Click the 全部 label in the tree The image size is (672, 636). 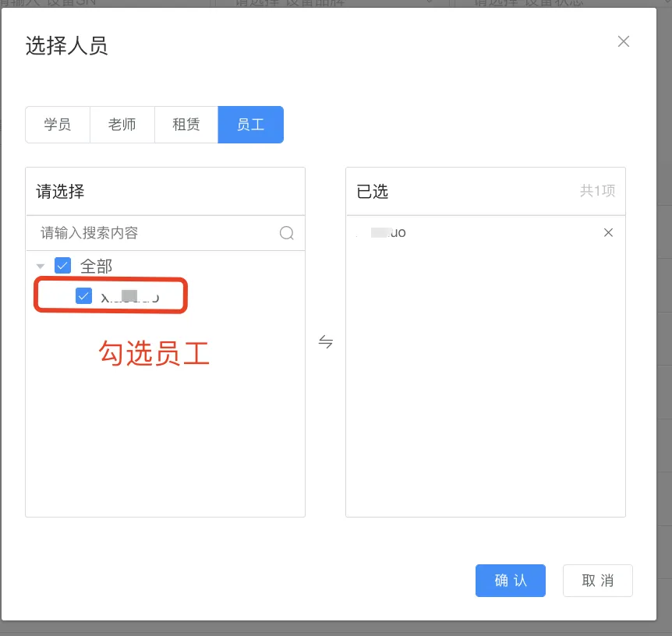tap(97, 267)
